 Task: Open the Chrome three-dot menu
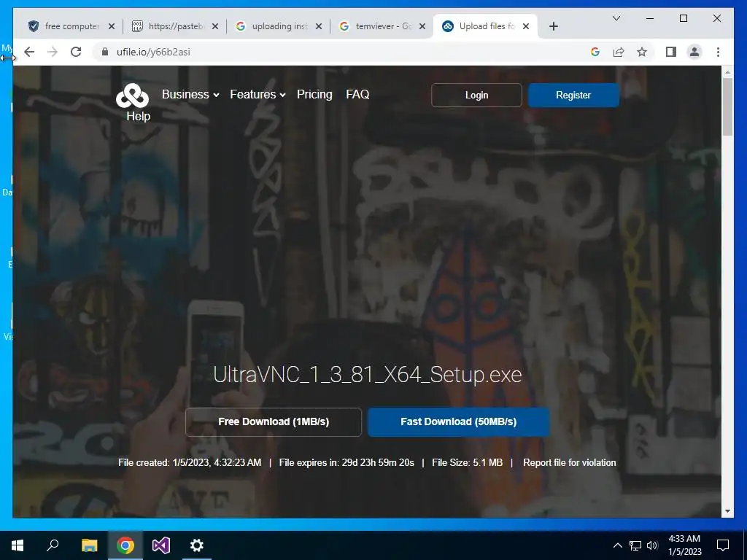tap(718, 52)
